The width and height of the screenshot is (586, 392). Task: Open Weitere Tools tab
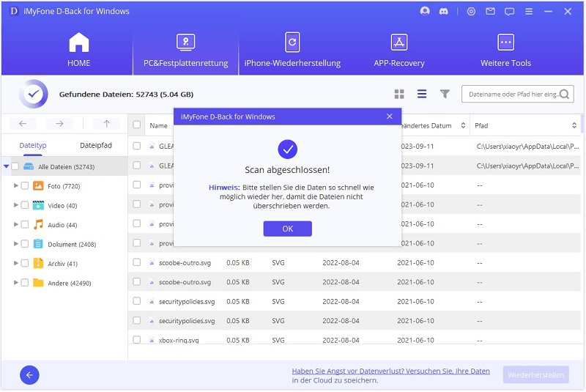505,50
